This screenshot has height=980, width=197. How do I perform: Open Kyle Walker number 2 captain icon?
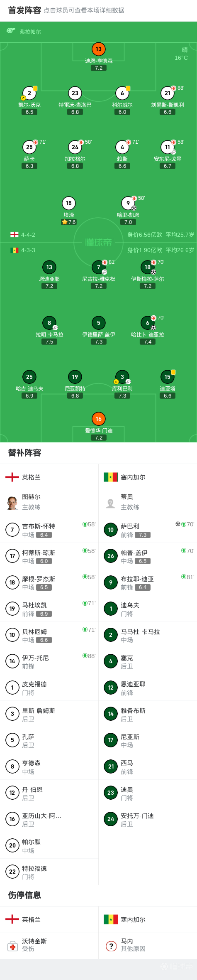(x=29, y=93)
